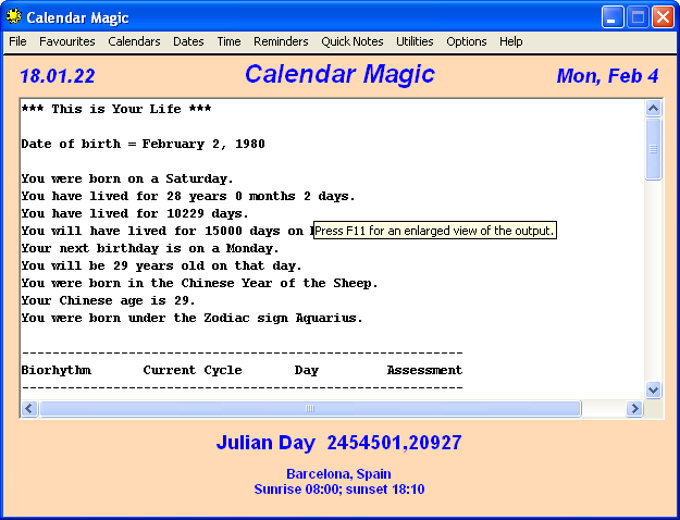
Task: Click the line 'Your next birthday is on a Monday.'
Action: 150,248
